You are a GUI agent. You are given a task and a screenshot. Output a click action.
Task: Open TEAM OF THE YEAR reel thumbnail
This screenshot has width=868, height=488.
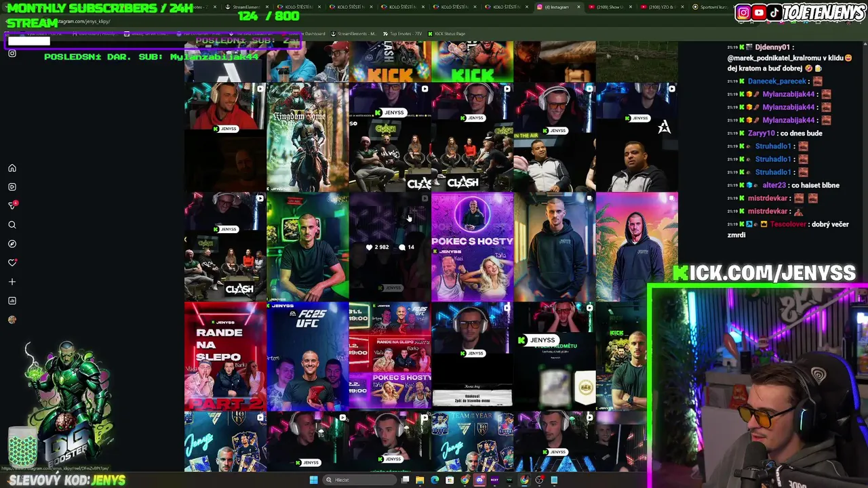pos(472,442)
